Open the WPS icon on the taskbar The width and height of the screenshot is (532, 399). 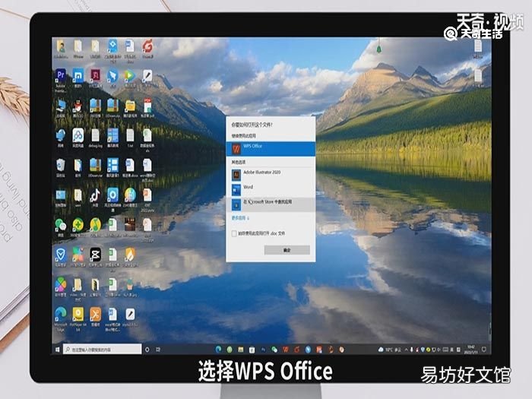(x=286, y=349)
